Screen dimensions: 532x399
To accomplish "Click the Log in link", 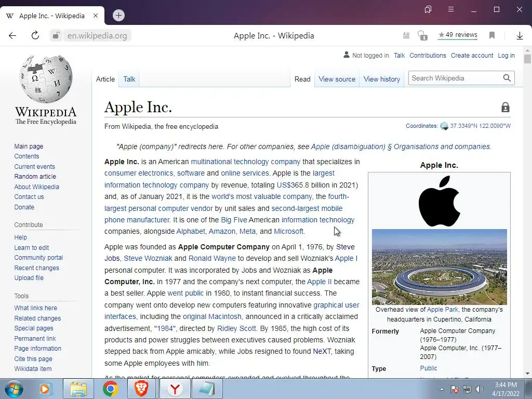I will click(506, 55).
